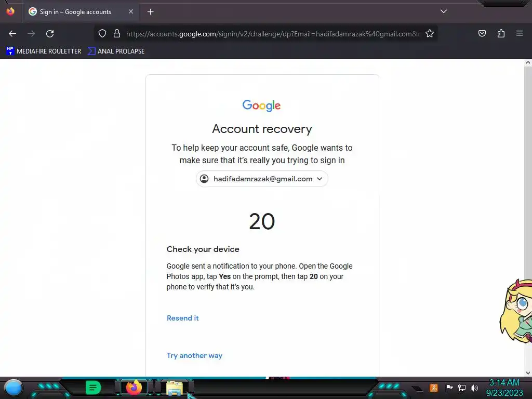Open the file explorer icon on taskbar
The image size is (532, 399).
coord(175,388)
